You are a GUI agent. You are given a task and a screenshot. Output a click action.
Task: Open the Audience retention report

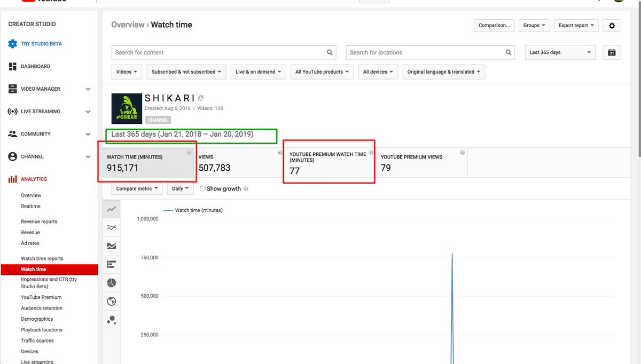42,308
